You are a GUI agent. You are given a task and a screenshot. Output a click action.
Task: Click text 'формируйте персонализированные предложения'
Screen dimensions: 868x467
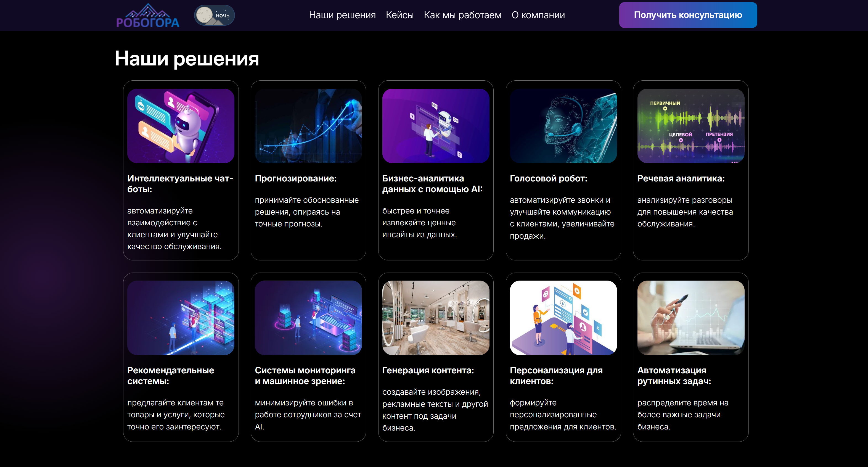point(563,415)
